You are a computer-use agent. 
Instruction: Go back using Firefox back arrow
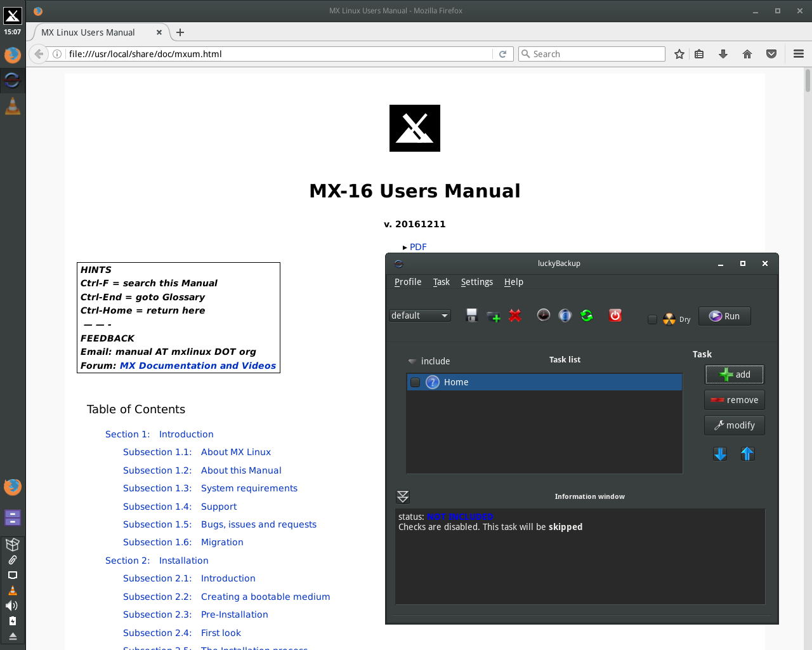pyautogui.click(x=39, y=54)
